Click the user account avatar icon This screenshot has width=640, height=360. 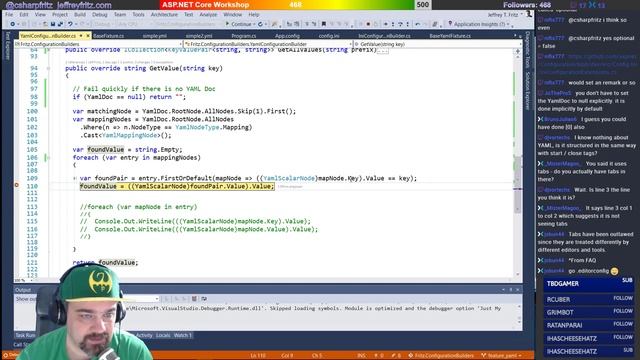(x=529, y=14)
